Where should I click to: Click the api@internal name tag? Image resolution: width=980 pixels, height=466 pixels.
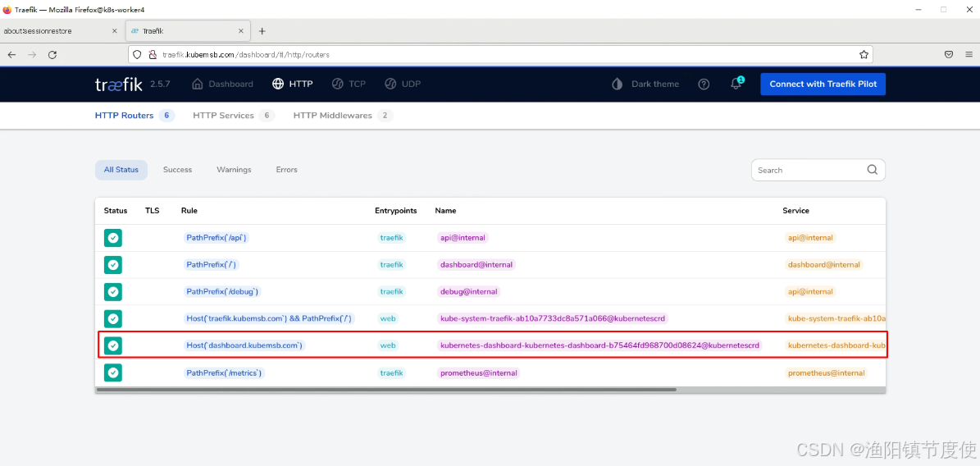463,238
